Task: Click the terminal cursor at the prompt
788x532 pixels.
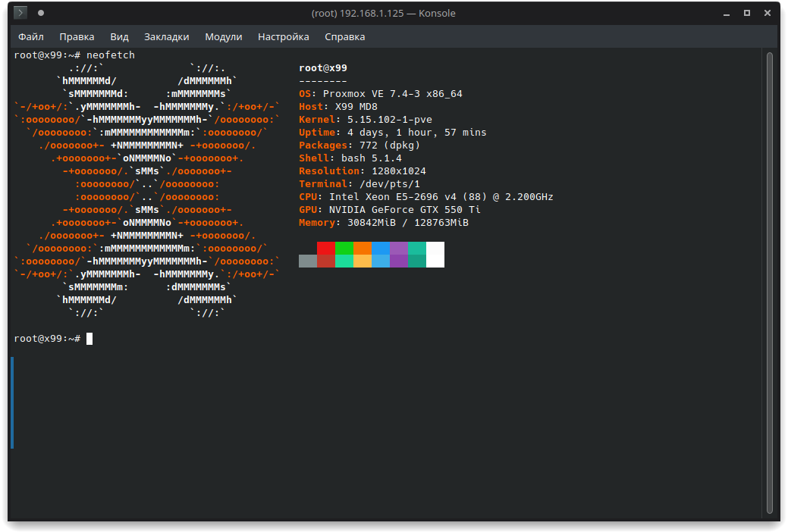Action: [x=89, y=339]
